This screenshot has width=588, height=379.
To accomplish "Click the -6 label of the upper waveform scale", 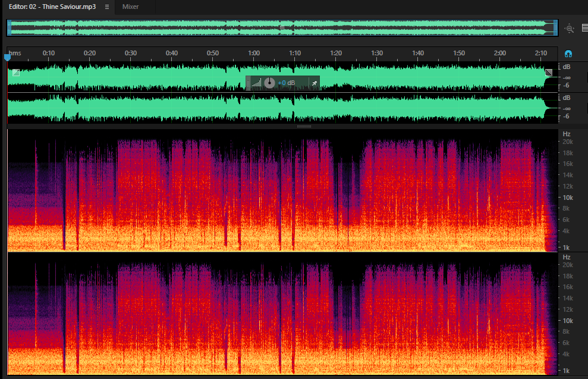I will click(x=566, y=85).
